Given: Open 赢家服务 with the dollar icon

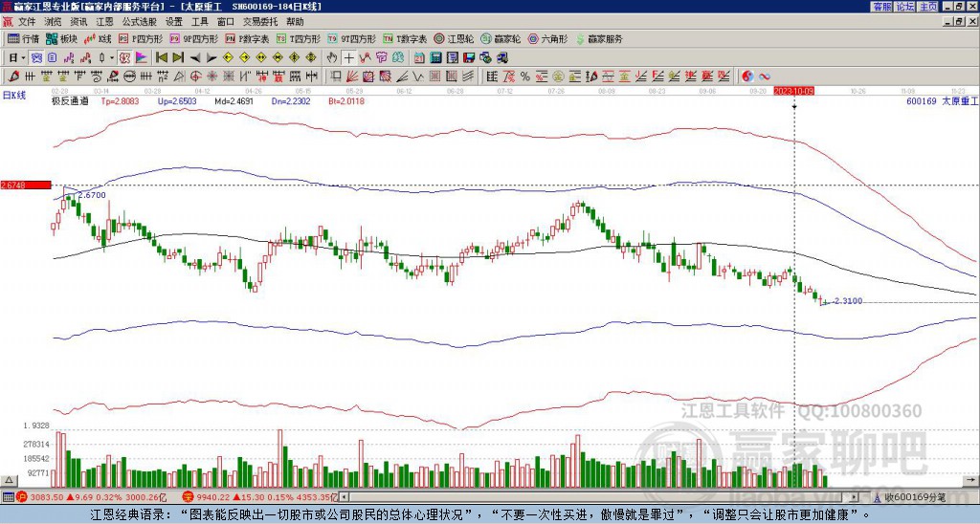Looking at the screenshot, I should (599, 38).
